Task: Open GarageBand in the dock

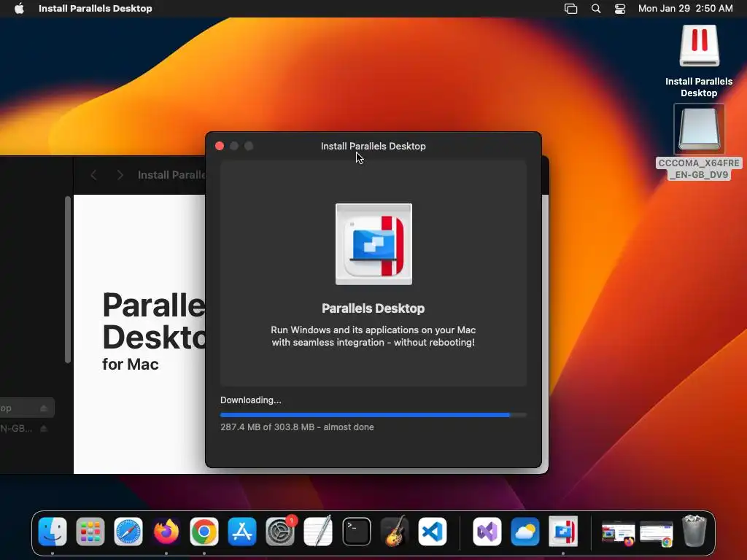Action: tap(395, 532)
